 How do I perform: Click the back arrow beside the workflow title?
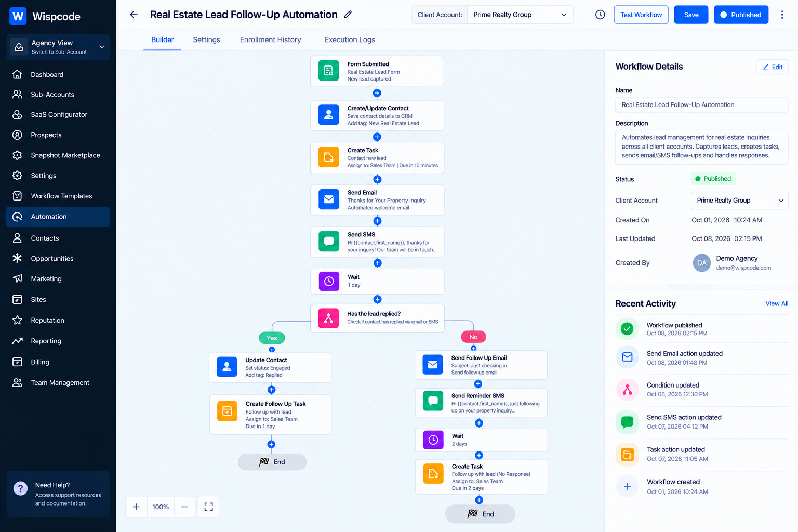[x=134, y=15]
